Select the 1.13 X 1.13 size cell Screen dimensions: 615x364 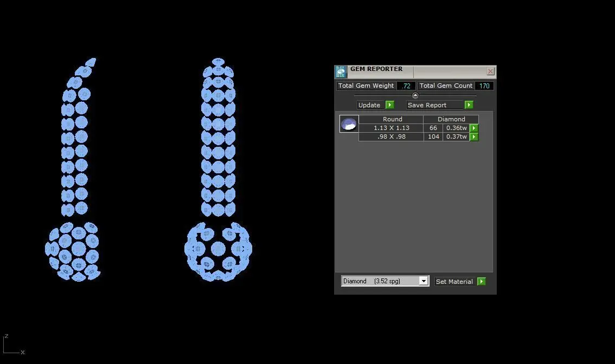click(x=391, y=128)
